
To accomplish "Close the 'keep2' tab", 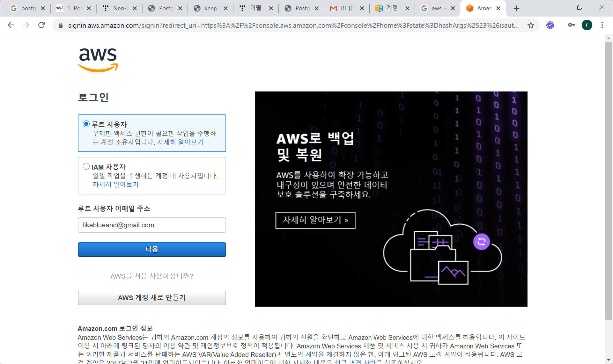I will 225,9.
